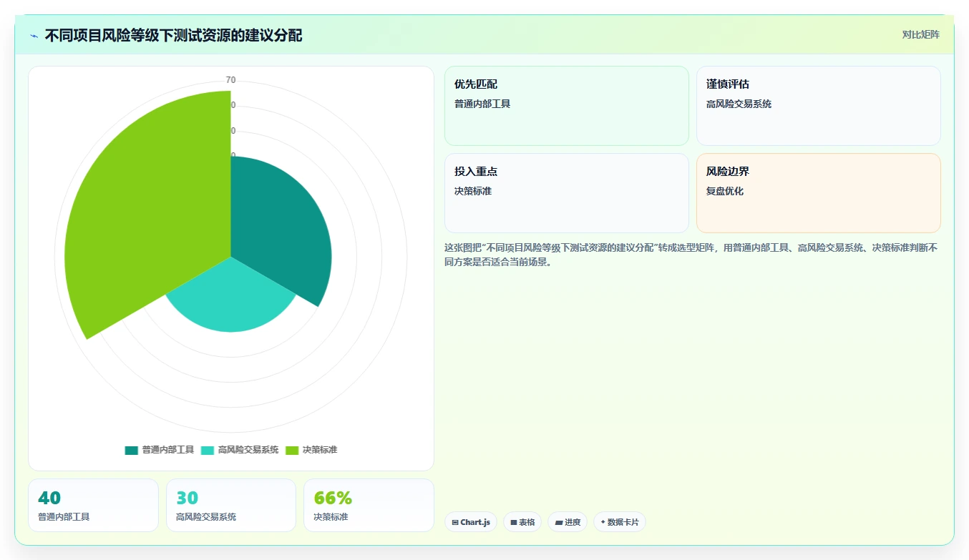This screenshot has width=969, height=560.
Task: Click 高风险交易系统 text in 谨慎评估 card
Action: point(739,104)
